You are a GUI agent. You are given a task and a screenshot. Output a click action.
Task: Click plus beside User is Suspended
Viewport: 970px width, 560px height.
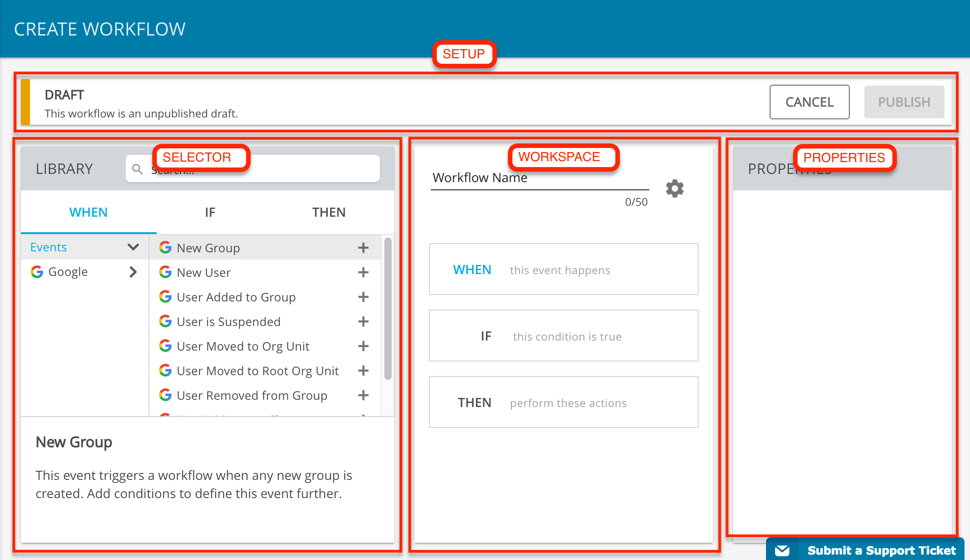point(363,321)
